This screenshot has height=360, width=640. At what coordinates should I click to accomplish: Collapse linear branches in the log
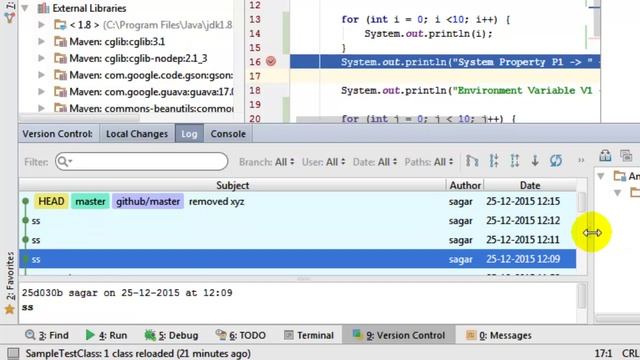[494, 161]
